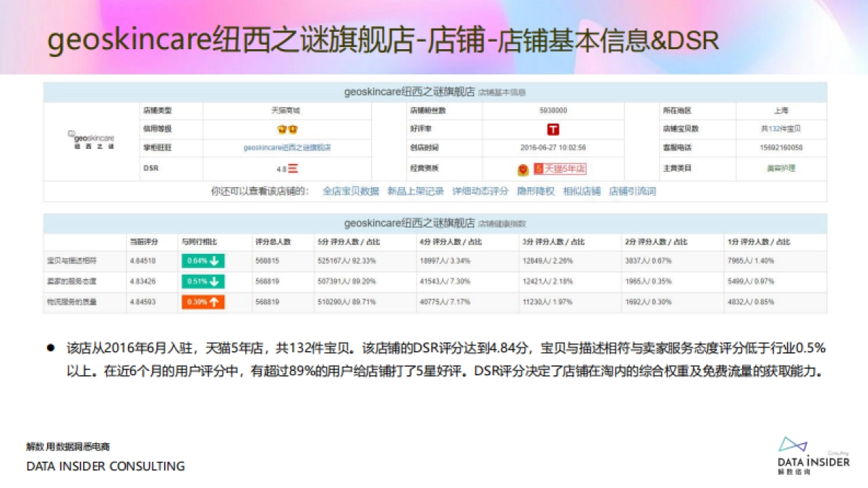Open the 全店宝贝数据 link

click(350, 193)
